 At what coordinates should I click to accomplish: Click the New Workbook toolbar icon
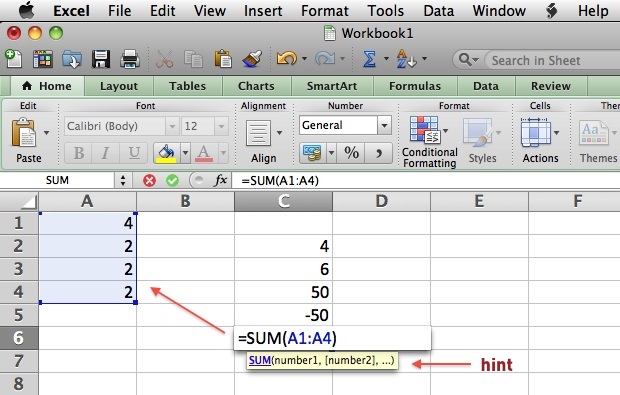point(13,59)
